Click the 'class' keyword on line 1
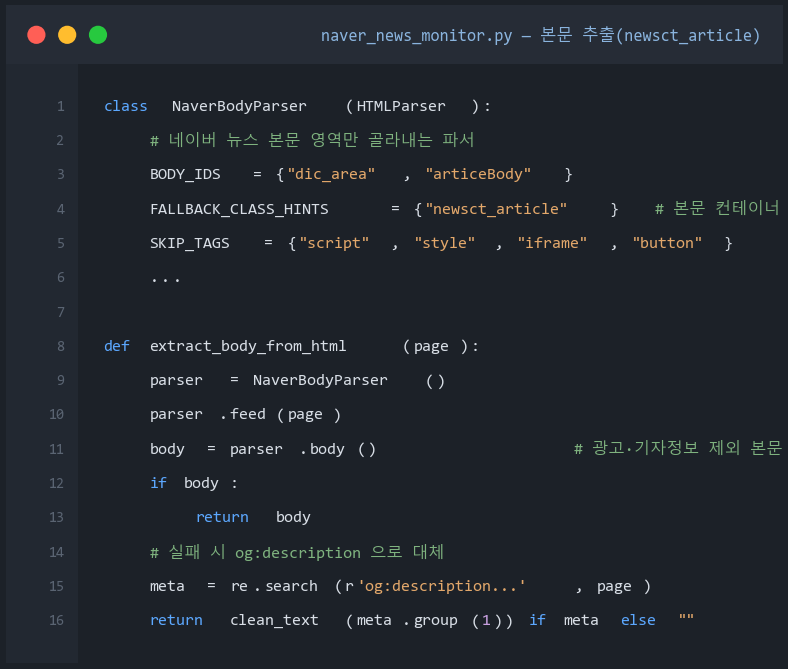The height and width of the screenshot is (669, 788). click(x=126, y=106)
